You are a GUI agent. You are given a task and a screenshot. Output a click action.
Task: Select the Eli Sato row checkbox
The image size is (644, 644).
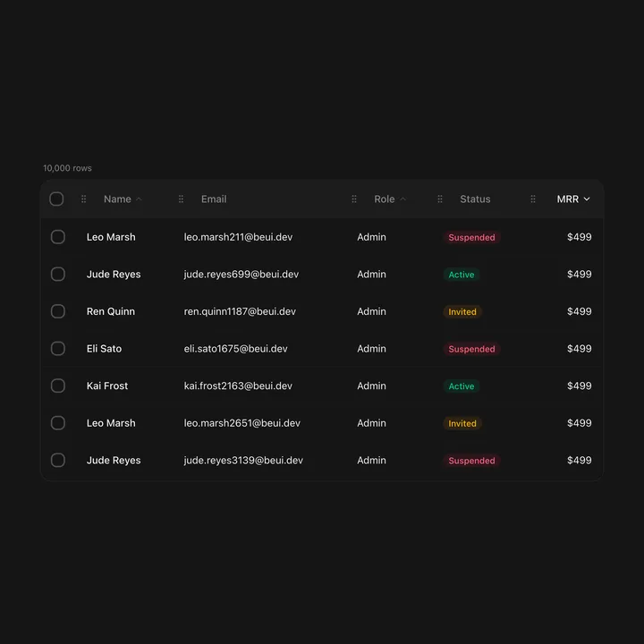(x=58, y=348)
